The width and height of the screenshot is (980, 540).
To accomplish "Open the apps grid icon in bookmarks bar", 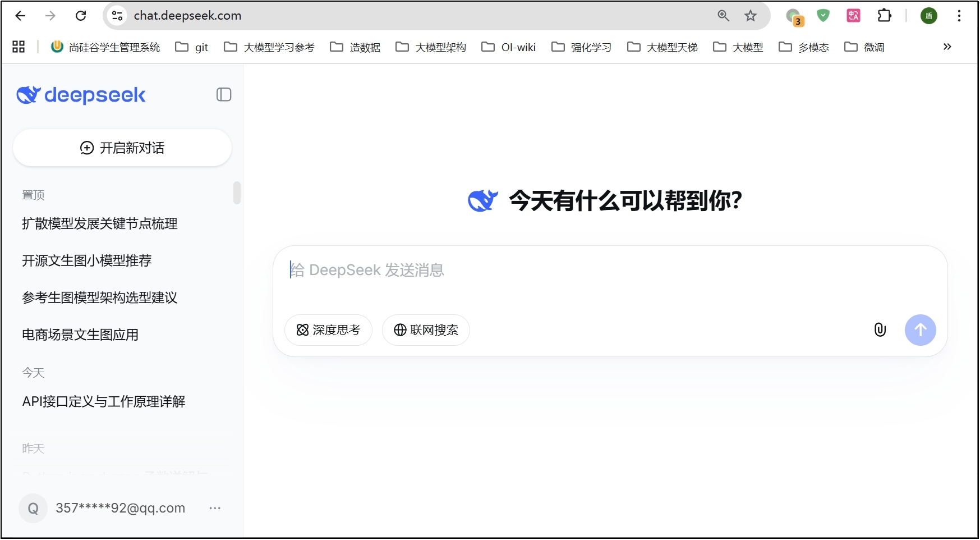I will click(x=19, y=47).
